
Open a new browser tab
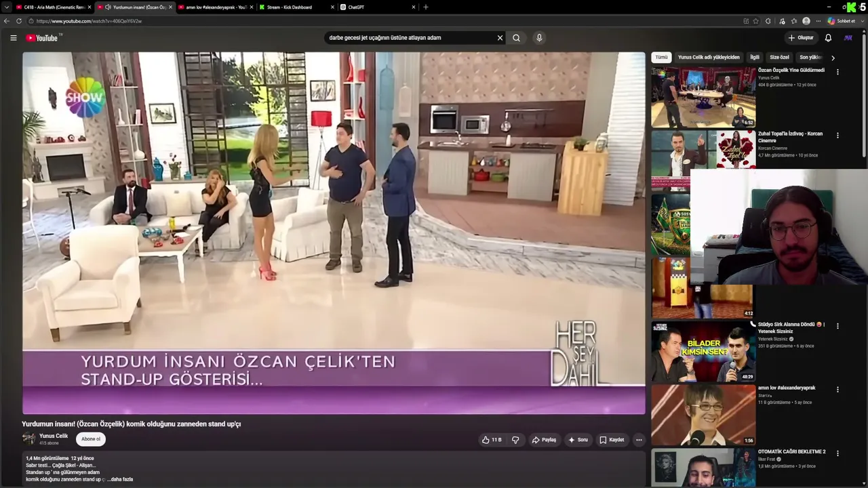tap(426, 7)
